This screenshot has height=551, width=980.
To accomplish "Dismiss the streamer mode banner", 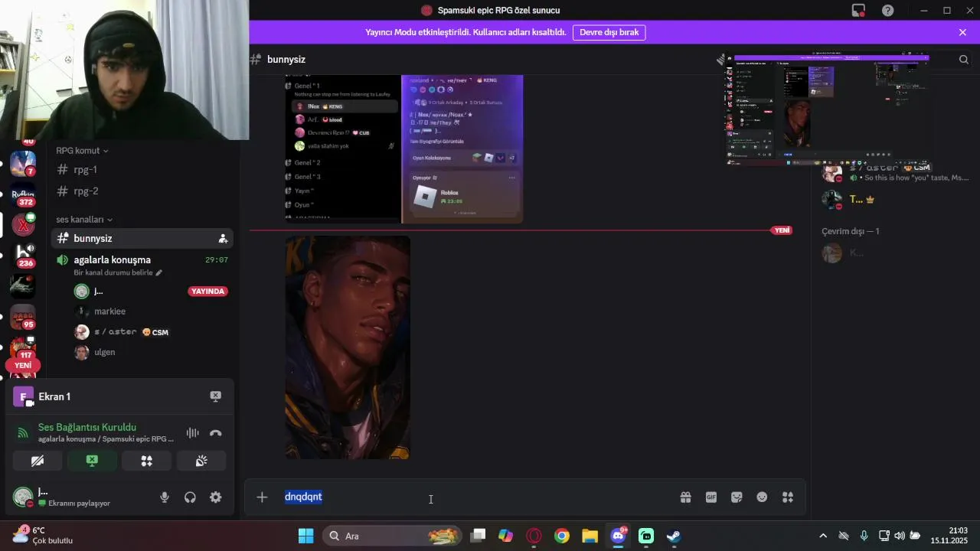I will tap(962, 32).
